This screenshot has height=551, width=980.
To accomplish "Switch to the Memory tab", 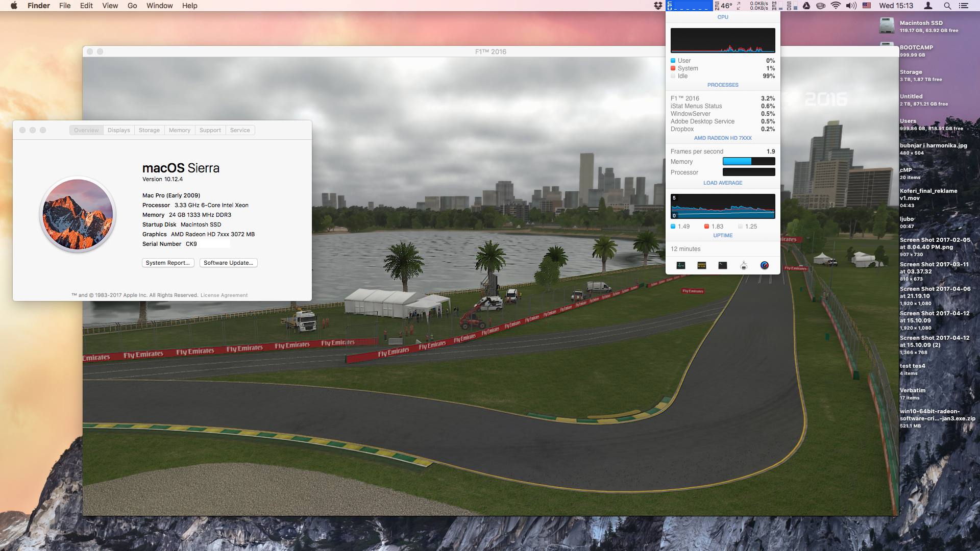I will pyautogui.click(x=180, y=130).
